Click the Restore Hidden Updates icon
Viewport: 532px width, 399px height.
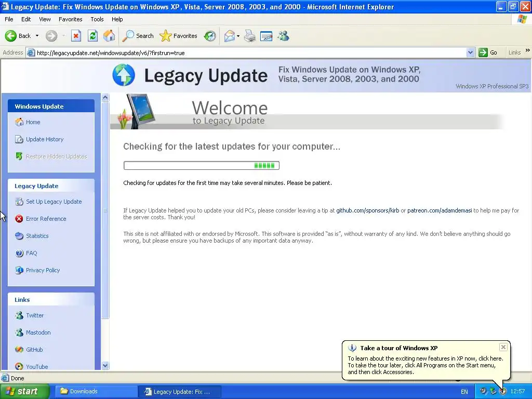point(19,156)
